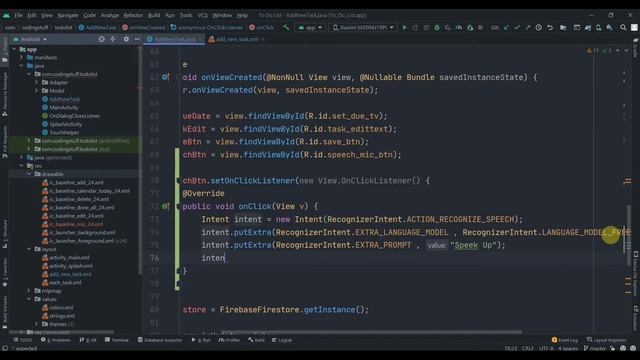Expand the manifests folder
The height and width of the screenshot is (360, 640).
coord(22,58)
